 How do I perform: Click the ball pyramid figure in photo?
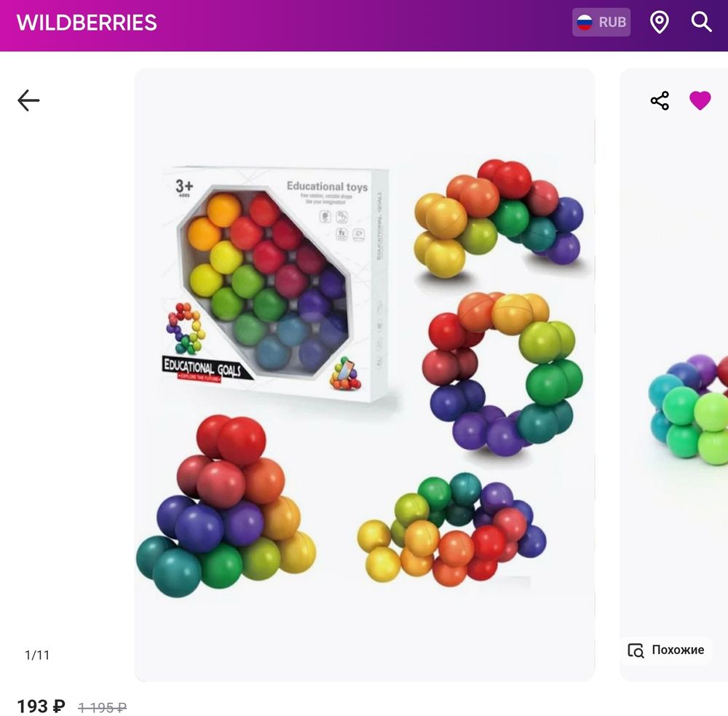226,506
